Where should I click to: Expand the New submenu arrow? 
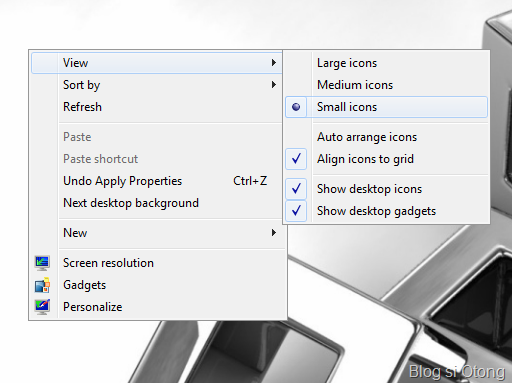tap(274, 233)
